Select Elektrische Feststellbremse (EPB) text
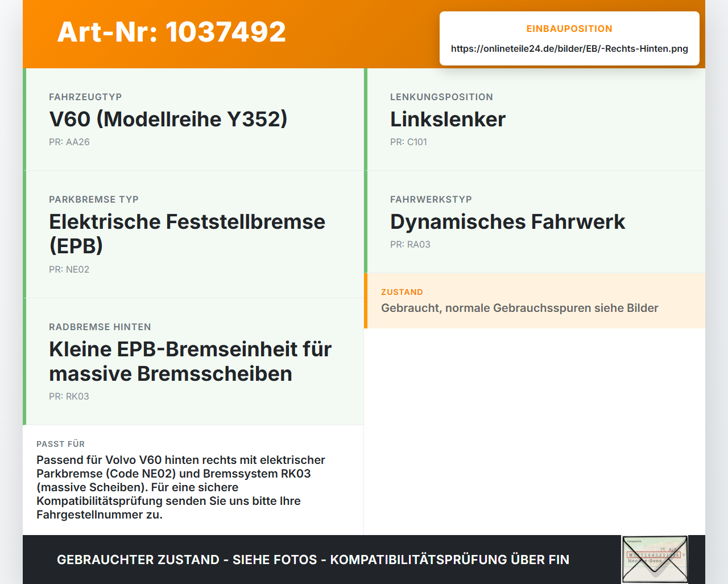 tap(187, 233)
